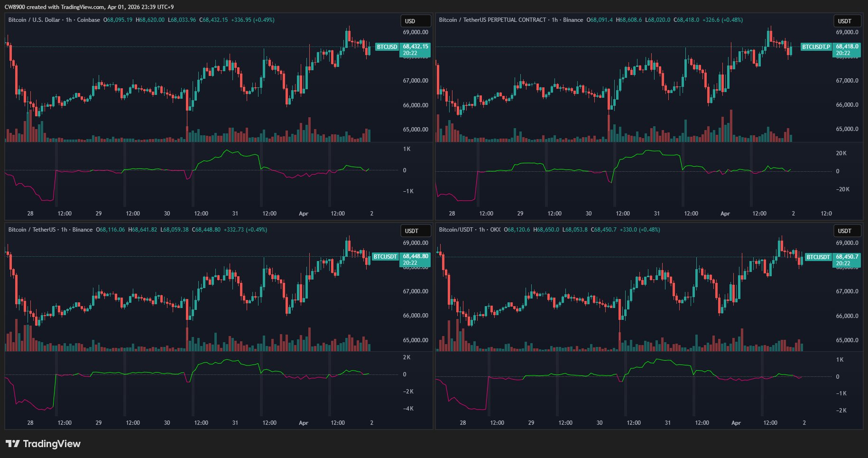Image resolution: width=868 pixels, height=458 pixels.
Task: Click the 'Bitcoin / U.S. Dollar · 1h · Coinbase' title
Action: (54, 20)
